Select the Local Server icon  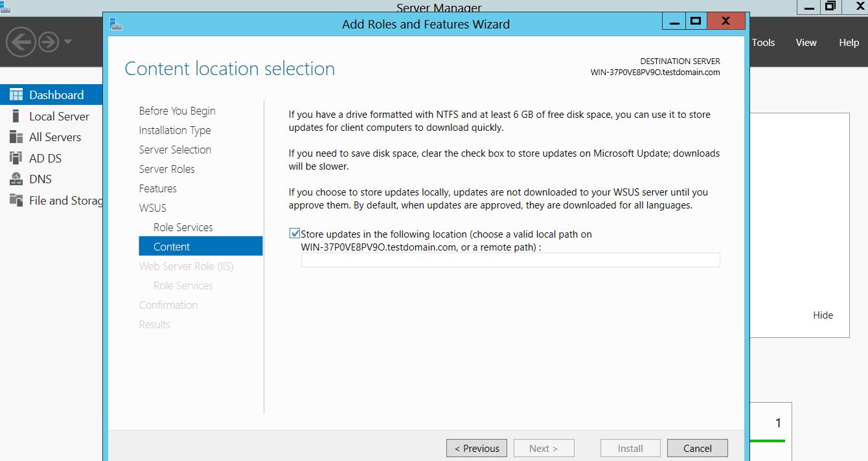(x=16, y=117)
